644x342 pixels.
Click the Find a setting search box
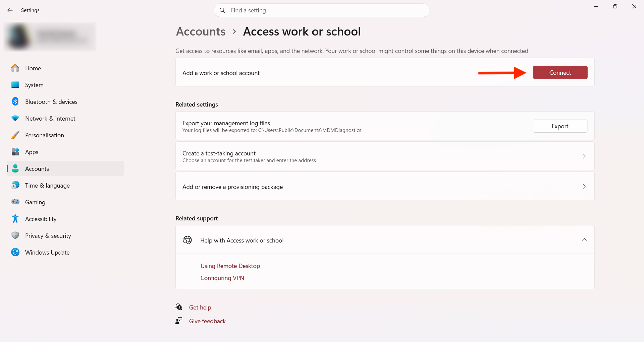coord(322,10)
